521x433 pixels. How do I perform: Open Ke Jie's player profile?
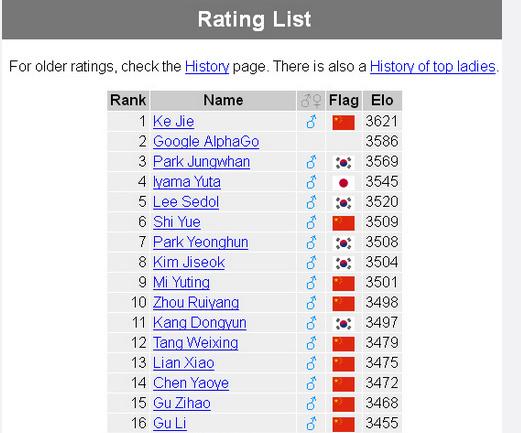click(173, 121)
